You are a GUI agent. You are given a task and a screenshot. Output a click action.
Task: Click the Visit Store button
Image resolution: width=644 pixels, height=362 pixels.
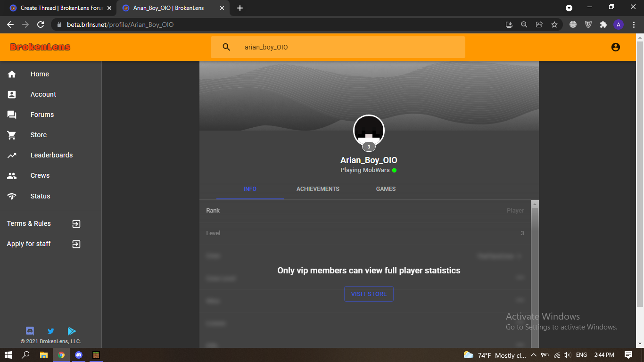tap(369, 294)
